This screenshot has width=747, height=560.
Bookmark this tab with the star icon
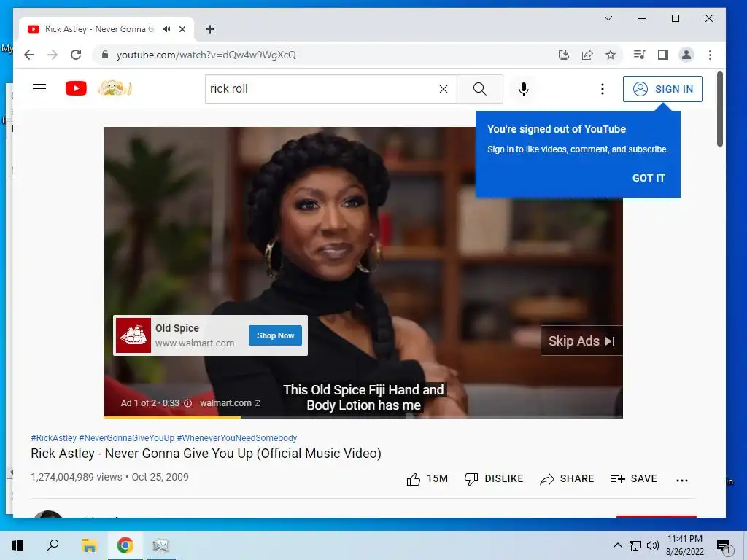[x=611, y=55]
